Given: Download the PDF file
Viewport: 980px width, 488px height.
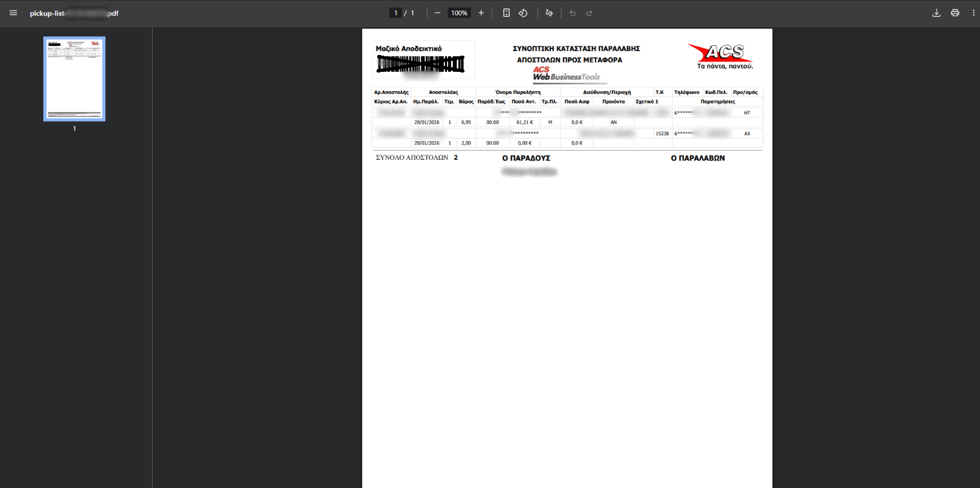Looking at the screenshot, I should 936,13.
